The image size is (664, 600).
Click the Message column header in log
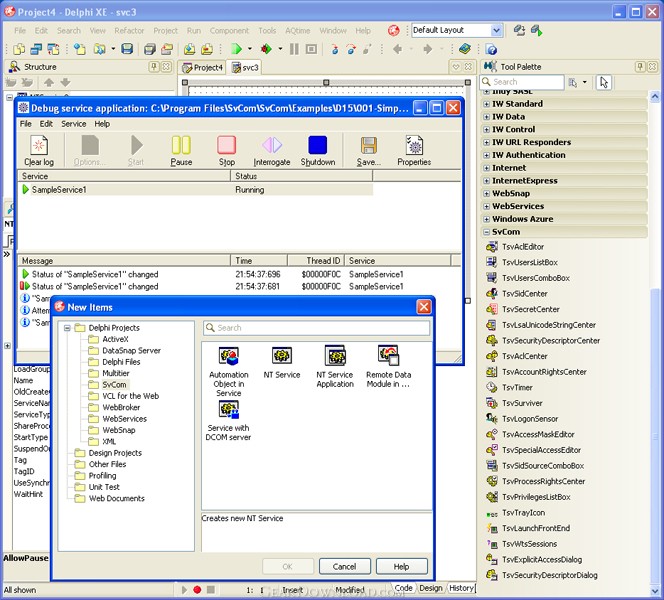click(x=124, y=260)
